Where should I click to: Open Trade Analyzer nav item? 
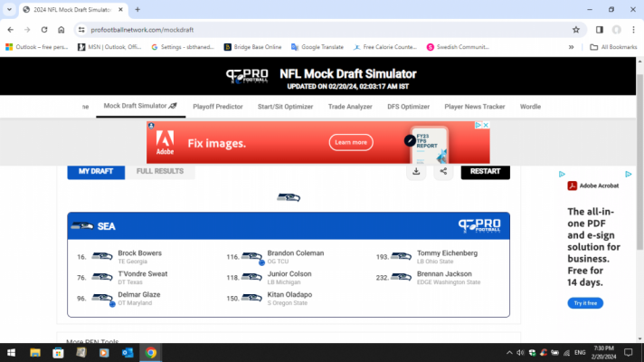tap(350, 107)
